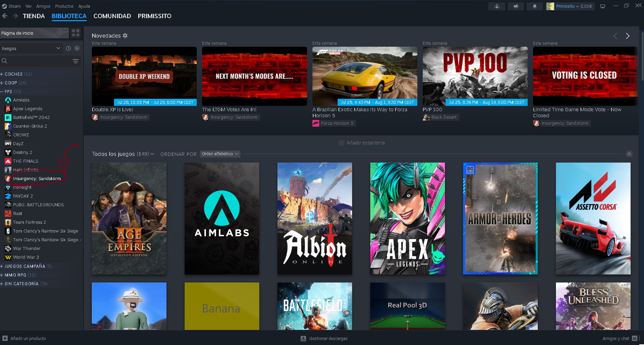Image resolution: width=644 pixels, height=345 pixels.
Task: Open the PVP 100 news thumbnail
Action: 475,76
